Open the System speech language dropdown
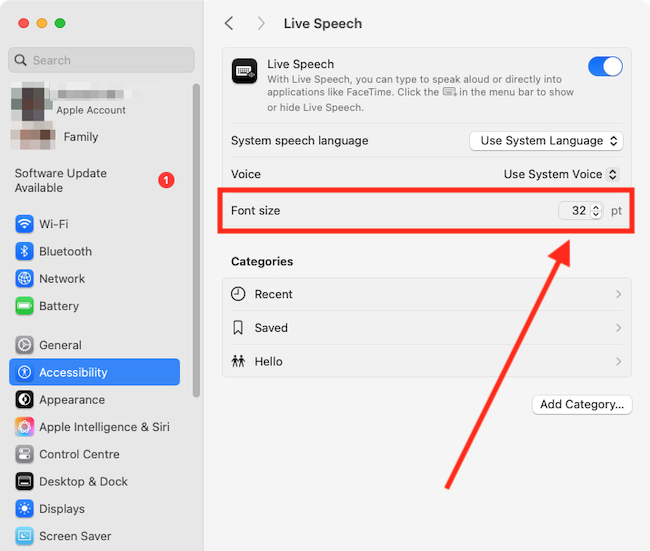The height and width of the screenshot is (551, 650). (x=546, y=141)
